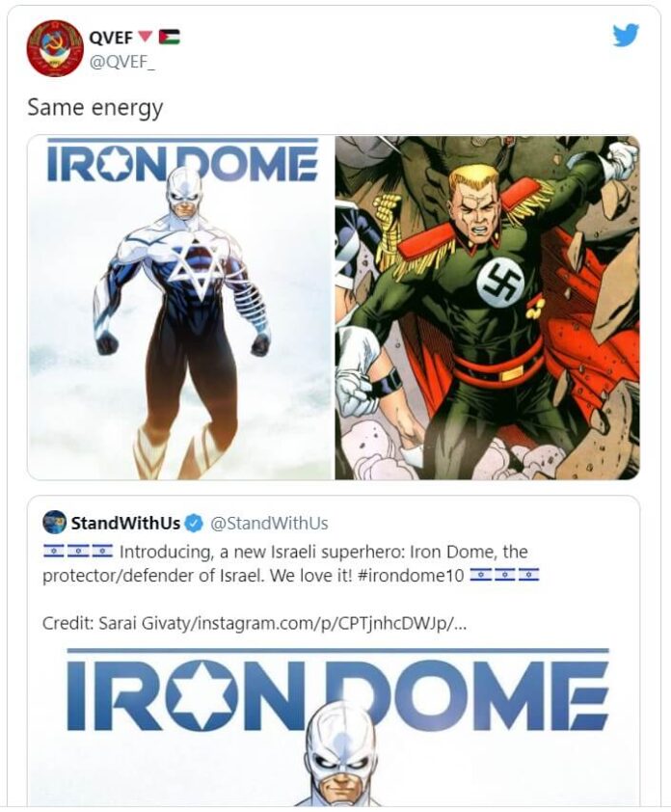The width and height of the screenshot is (671, 812).
Task: Click the Twitter bird icon
Action: 627,34
